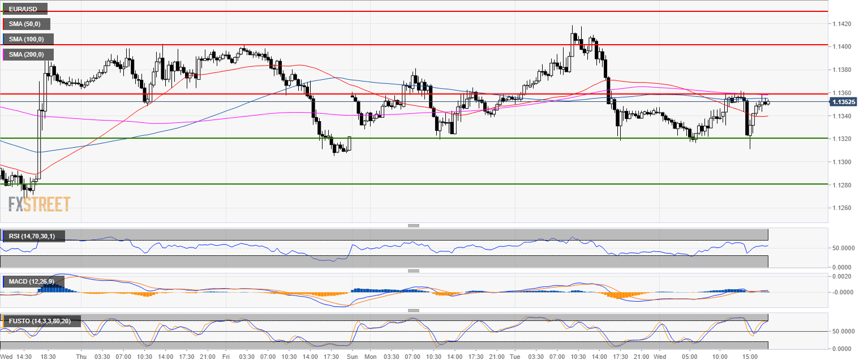868x364 pixels.
Task: Grab the resize handle above the RSI panel
Action: click(x=414, y=226)
